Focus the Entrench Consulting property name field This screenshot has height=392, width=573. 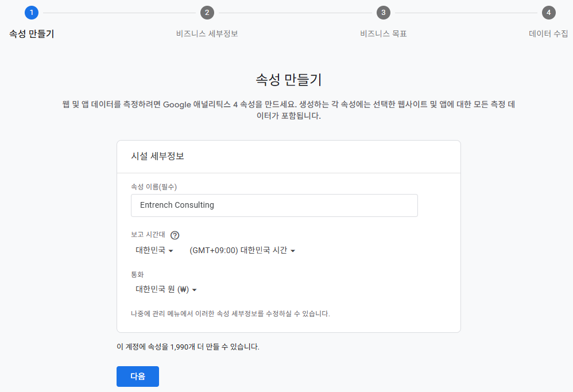point(274,205)
